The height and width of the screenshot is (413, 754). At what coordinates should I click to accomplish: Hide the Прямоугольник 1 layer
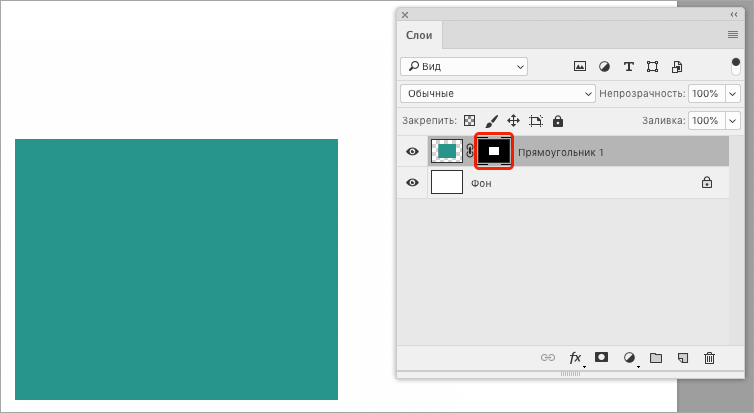coord(412,152)
